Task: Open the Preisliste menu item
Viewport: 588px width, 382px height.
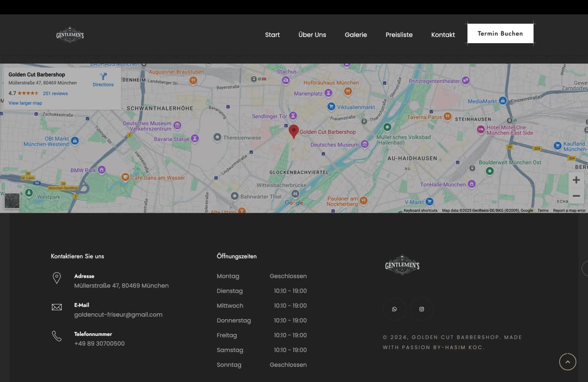Action: click(x=399, y=35)
